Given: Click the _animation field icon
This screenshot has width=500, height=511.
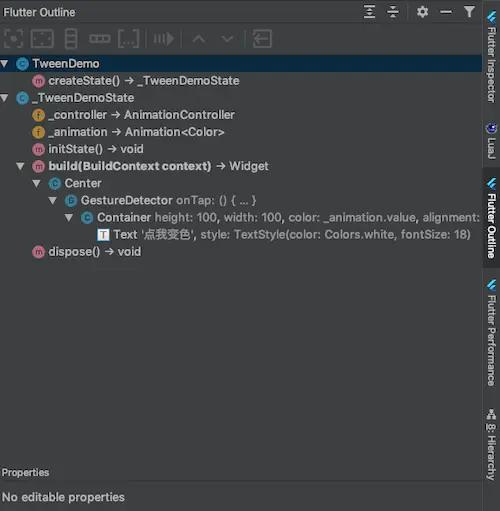Looking at the screenshot, I should tap(38, 132).
